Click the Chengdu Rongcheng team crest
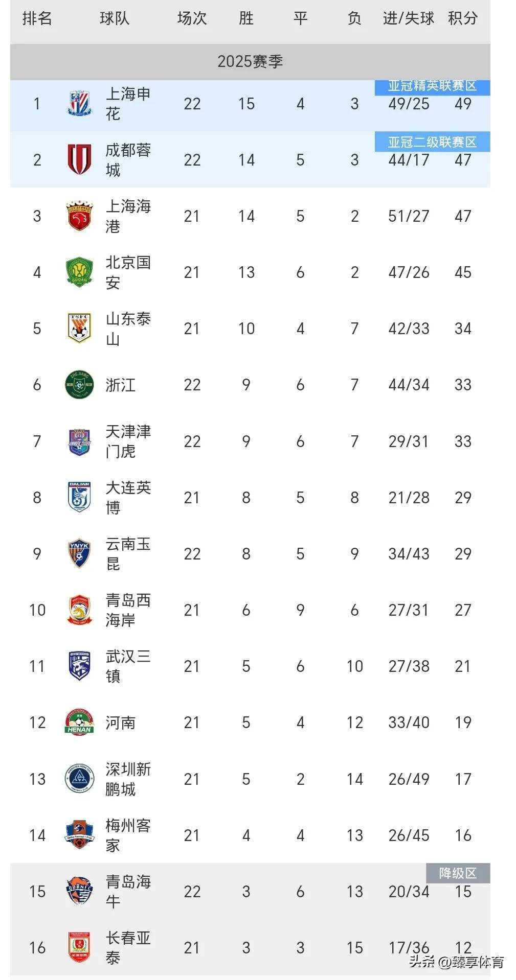This screenshot has height=980, width=516. (x=79, y=159)
